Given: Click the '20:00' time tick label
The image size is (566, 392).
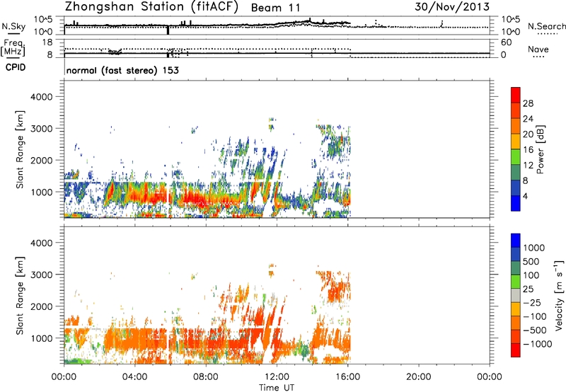Looking at the screenshot, I should [418, 377].
